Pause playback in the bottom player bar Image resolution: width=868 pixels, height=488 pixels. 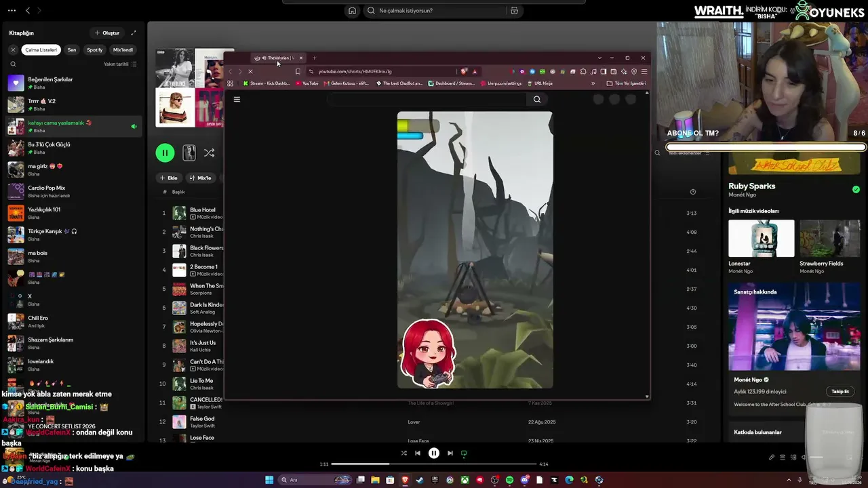click(434, 453)
